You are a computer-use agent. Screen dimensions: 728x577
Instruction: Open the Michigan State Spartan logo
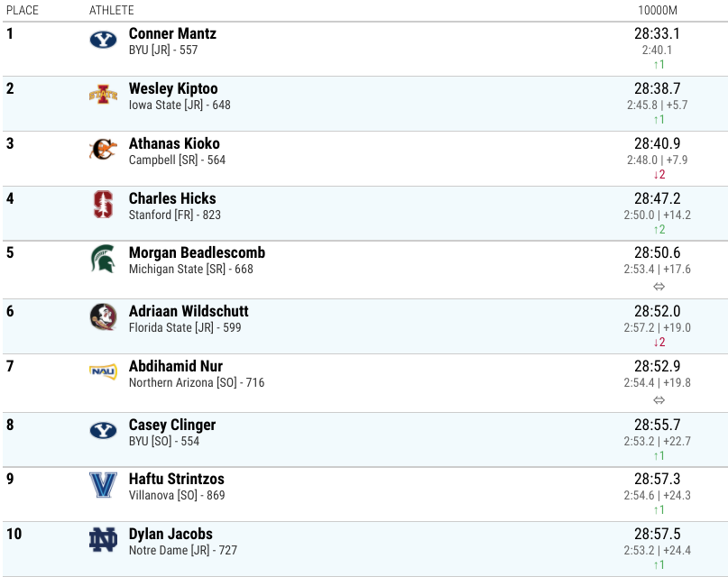click(x=103, y=259)
